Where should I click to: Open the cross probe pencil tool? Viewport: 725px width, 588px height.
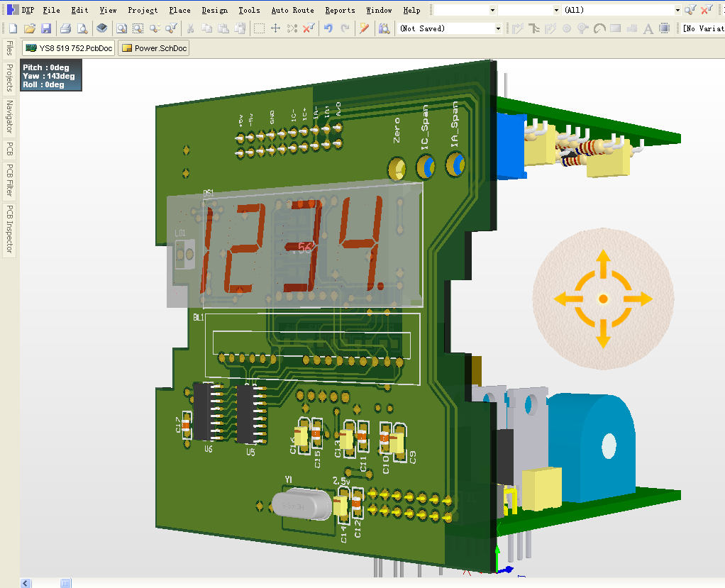[365, 28]
